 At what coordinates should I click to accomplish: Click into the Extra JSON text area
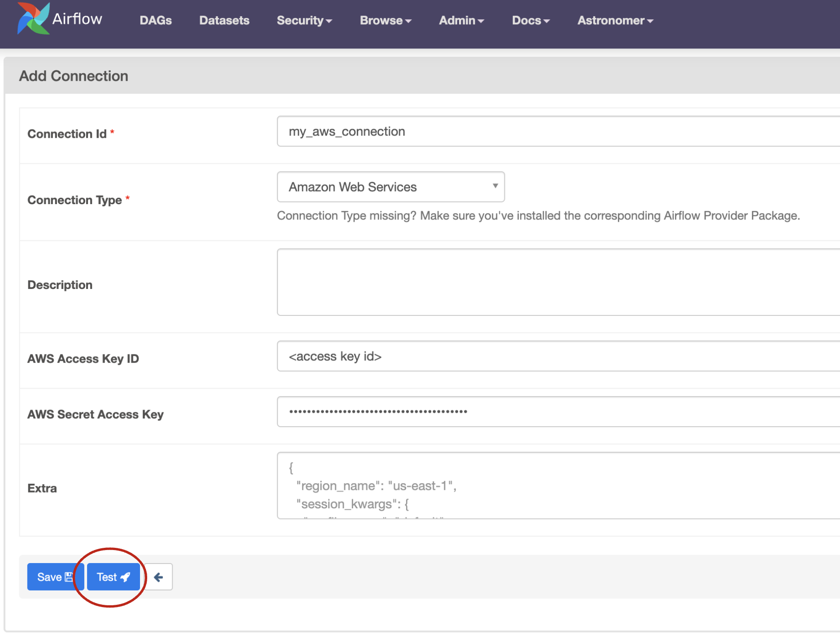556,485
